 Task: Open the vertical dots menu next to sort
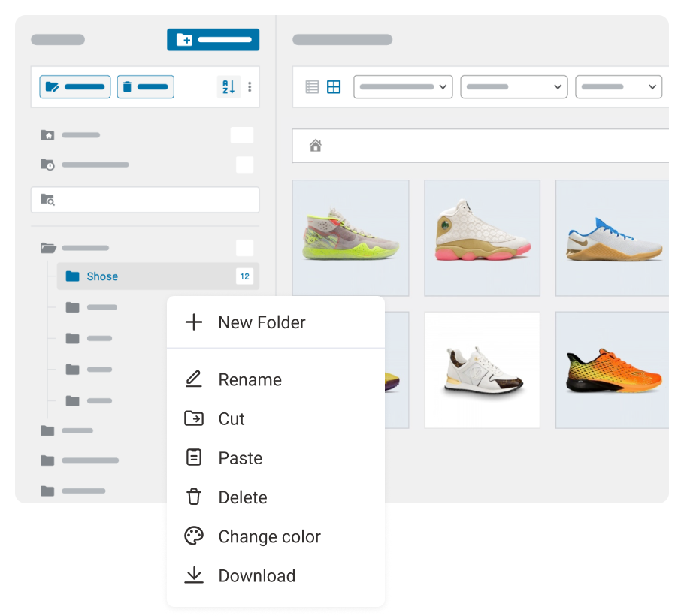click(250, 86)
